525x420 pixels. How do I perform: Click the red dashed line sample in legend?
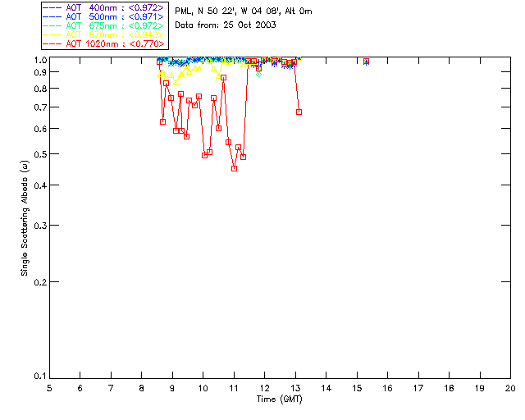tap(52, 43)
